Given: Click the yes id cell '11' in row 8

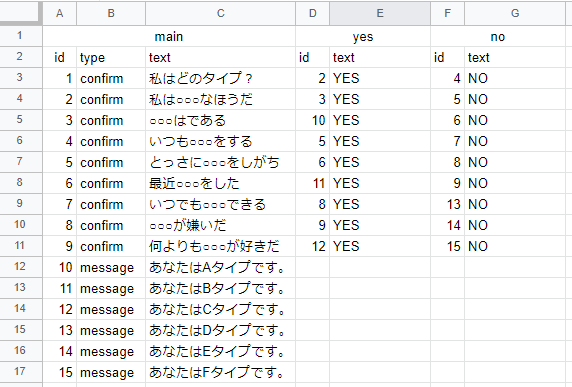Looking at the screenshot, I should 313,183.
